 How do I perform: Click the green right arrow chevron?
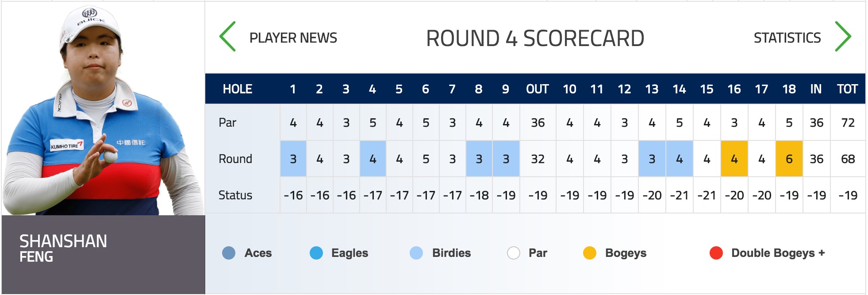pyautogui.click(x=843, y=36)
